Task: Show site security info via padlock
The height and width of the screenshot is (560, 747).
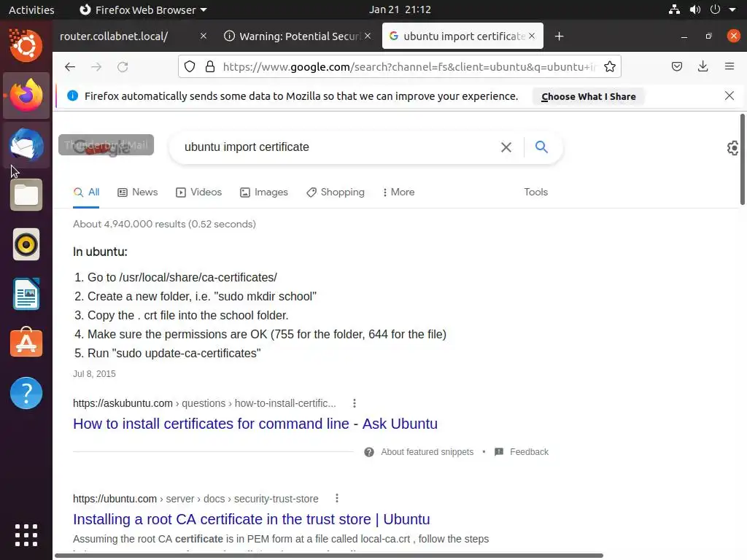Action: tap(209, 66)
